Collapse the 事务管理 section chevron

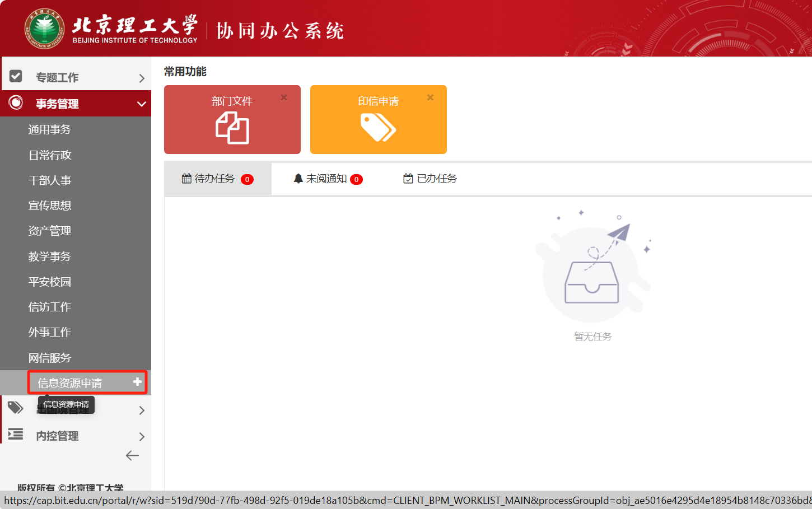[x=142, y=104]
